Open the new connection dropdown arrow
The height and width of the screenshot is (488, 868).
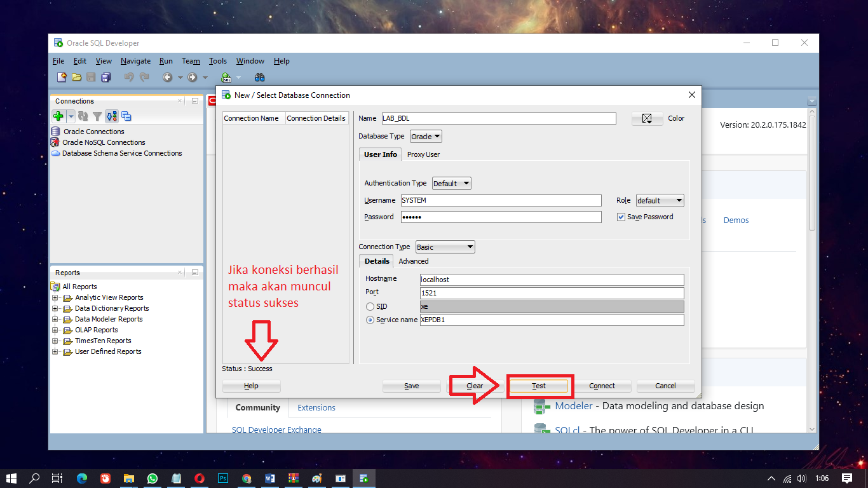click(71, 116)
